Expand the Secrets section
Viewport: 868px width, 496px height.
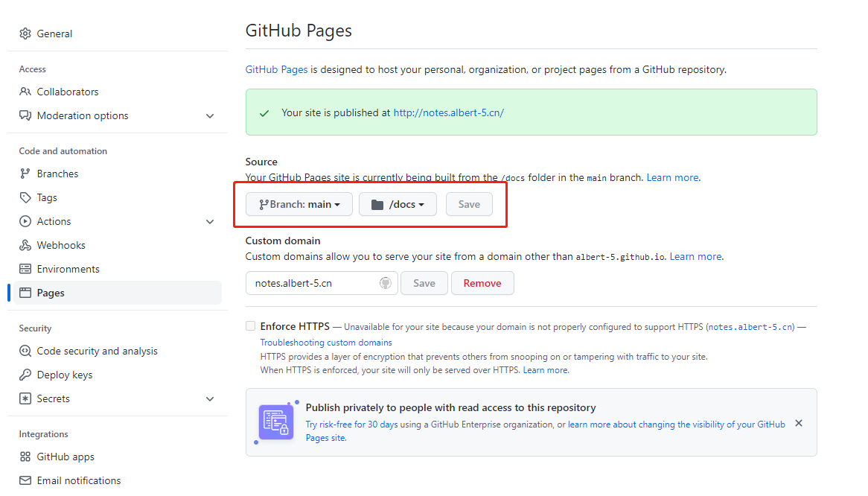tap(210, 398)
